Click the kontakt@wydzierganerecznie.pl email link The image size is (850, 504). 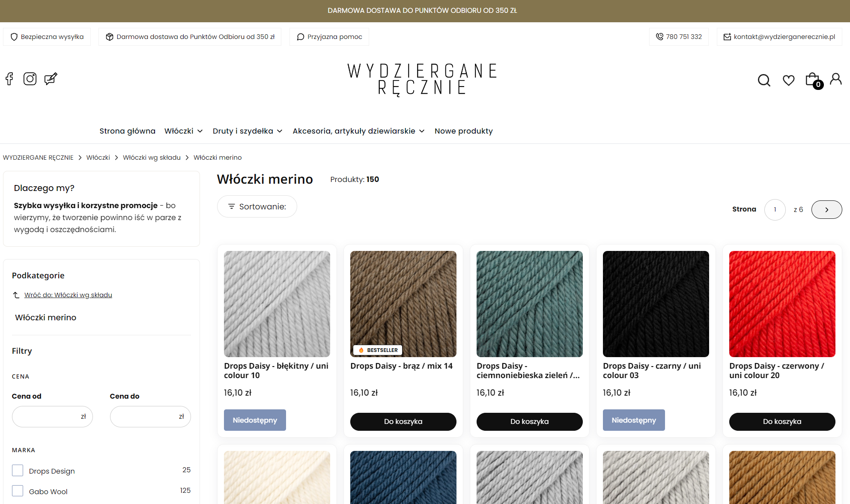(784, 37)
